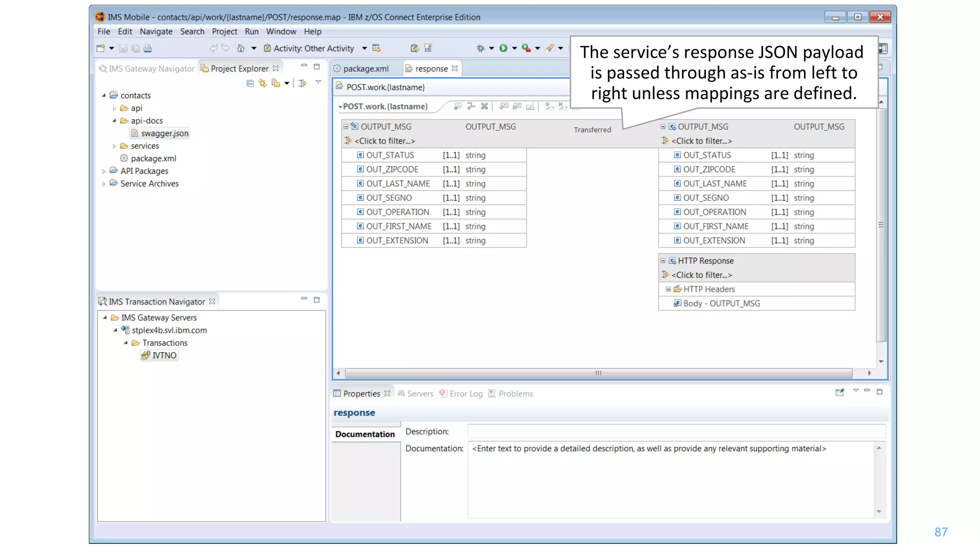
Task: Open the Activity: Other Activity dropdown
Action: click(x=364, y=48)
